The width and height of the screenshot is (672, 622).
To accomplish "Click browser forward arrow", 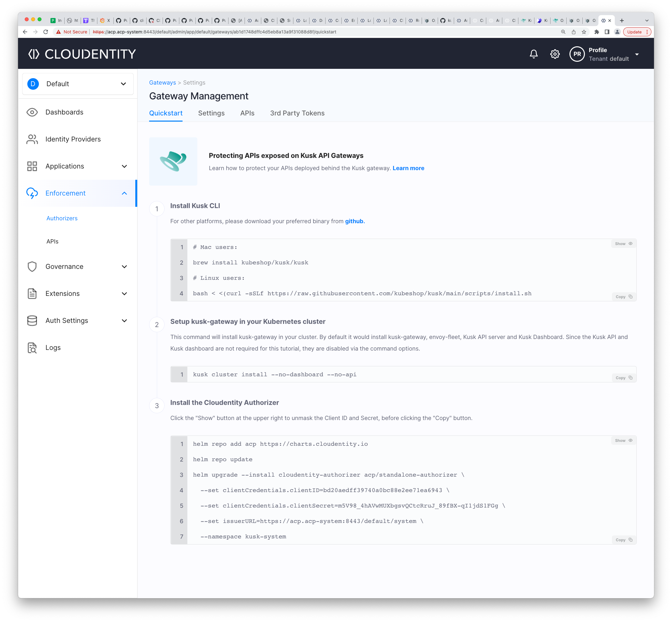I will pos(35,32).
